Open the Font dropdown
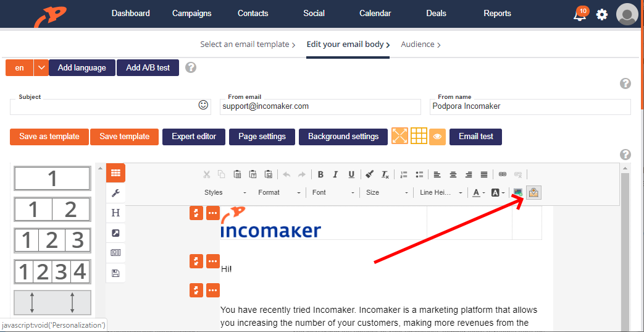 tap(333, 192)
